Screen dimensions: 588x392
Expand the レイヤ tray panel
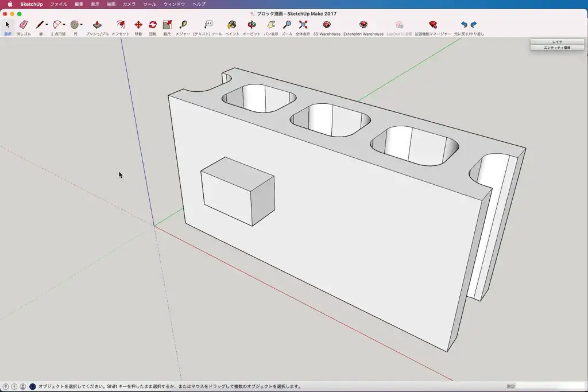(x=557, y=41)
